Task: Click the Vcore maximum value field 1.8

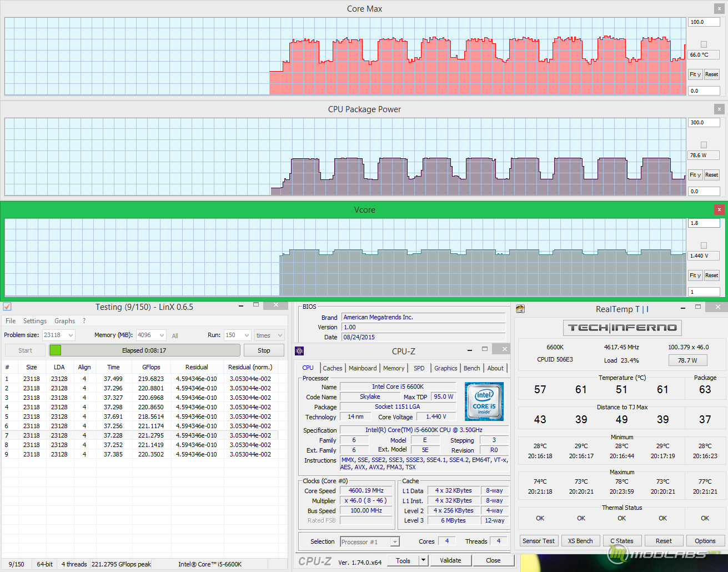Action: 704,223
